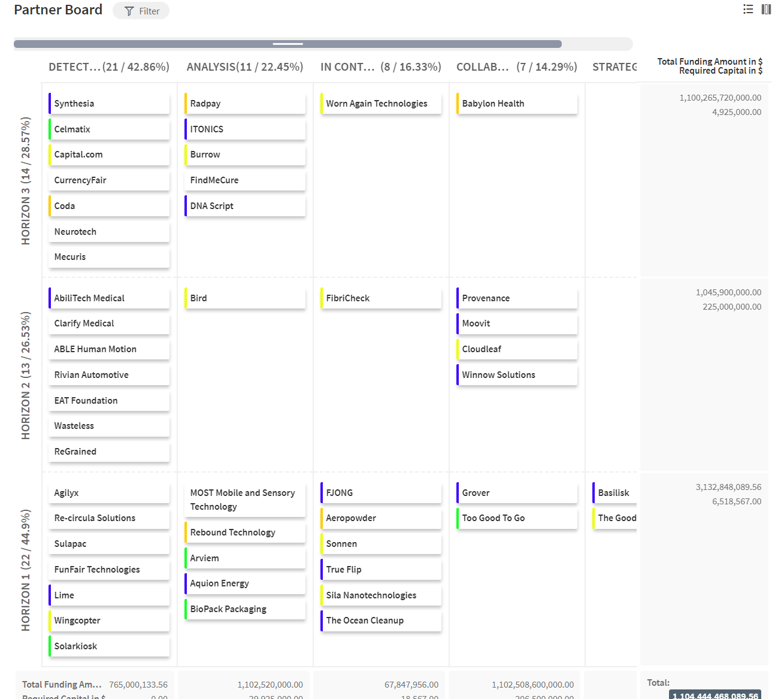Click the Rebound Technology card
Screen dimensions: 784x699
coord(245,532)
